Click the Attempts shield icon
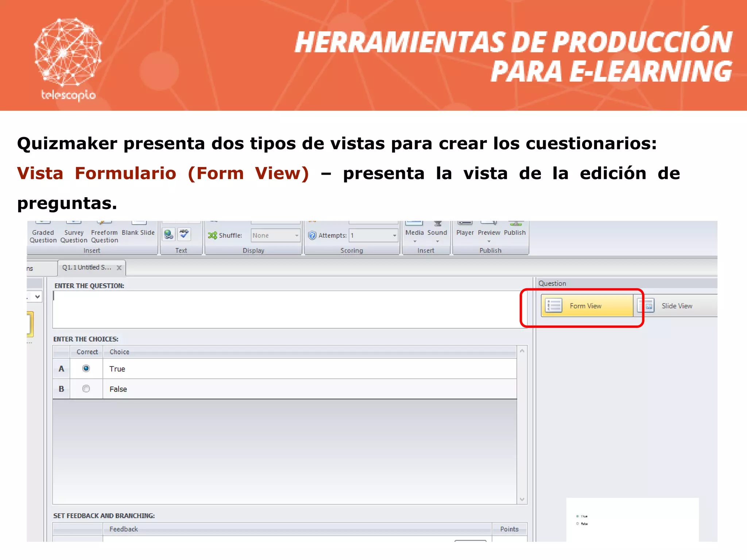This screenshot has height=560, width=747. pos(312,236)
